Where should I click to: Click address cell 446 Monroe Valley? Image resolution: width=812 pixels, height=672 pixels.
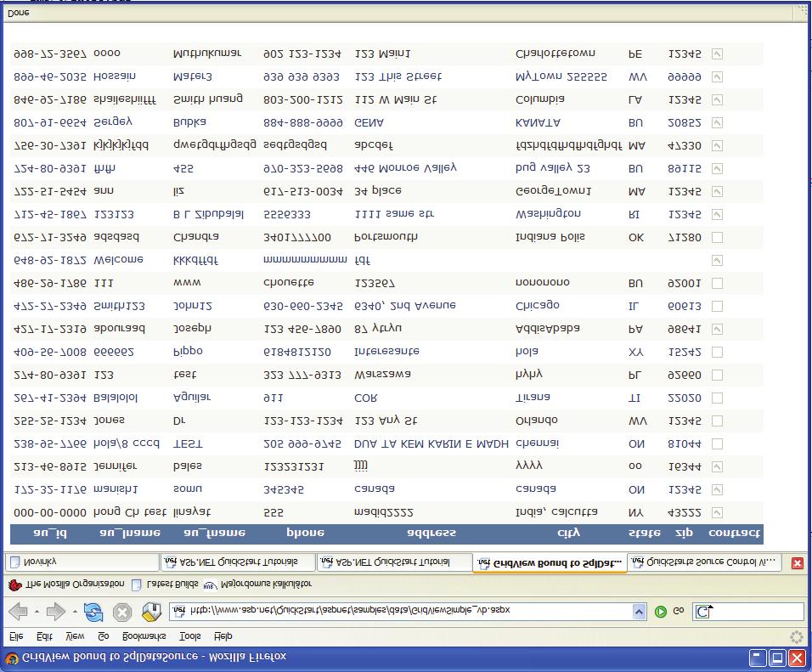point(405,168)
